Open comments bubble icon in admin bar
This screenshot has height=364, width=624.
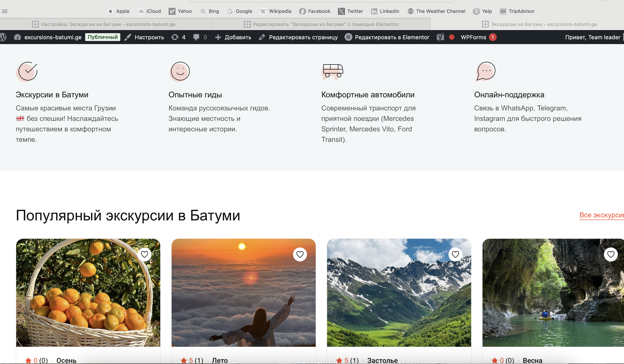[196, 37]
